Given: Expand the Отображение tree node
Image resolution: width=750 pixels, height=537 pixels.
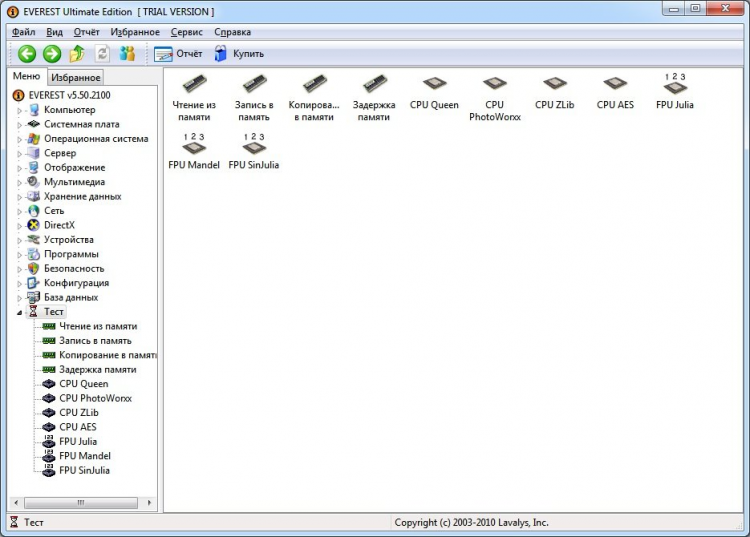Looking at the screenshot, I should 20,168.
